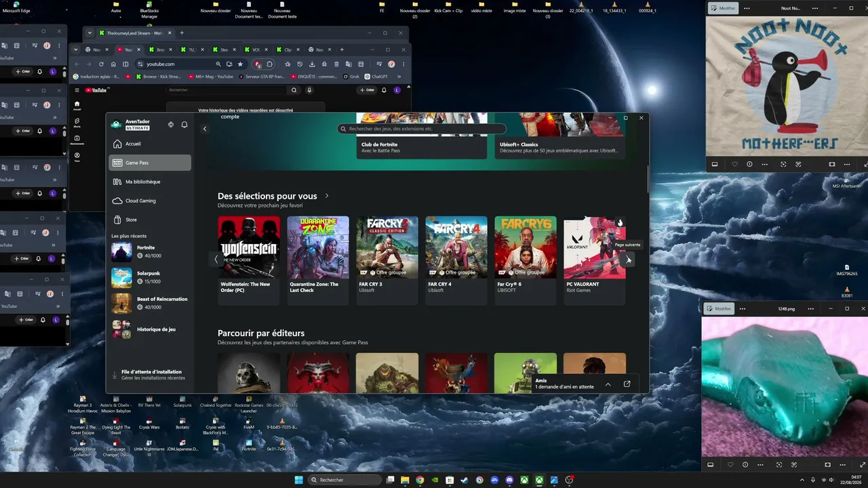Click the console icon beside the Xbox notifications bell
Viewport: 868px width, 488px height.
coord(170,125)
